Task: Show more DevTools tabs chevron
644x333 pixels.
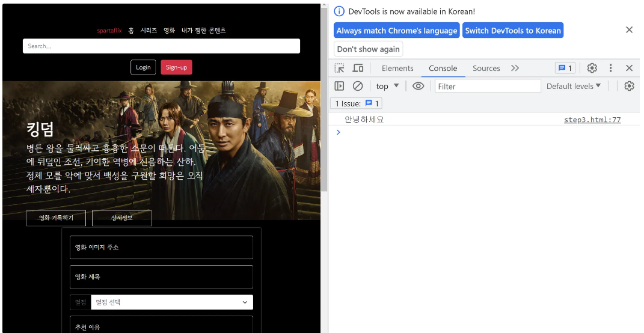Action: click(515, 68)
